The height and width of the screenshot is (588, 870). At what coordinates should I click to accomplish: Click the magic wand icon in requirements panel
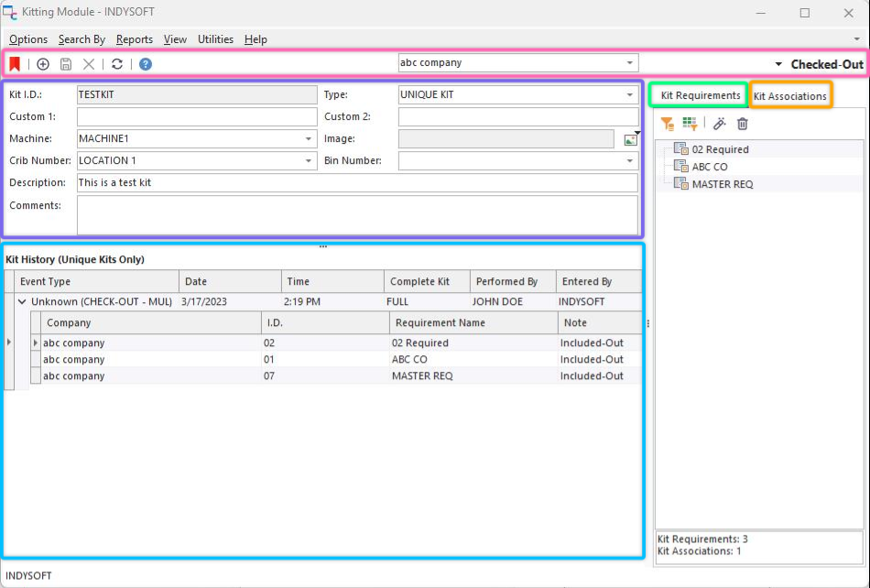[x=720, y=124]
